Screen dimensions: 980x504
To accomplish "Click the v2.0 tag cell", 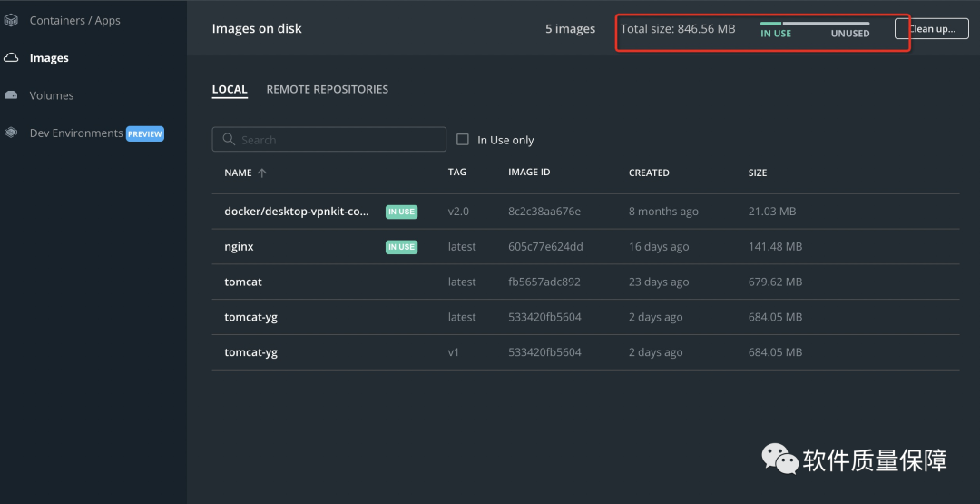I will coord(458,212).
